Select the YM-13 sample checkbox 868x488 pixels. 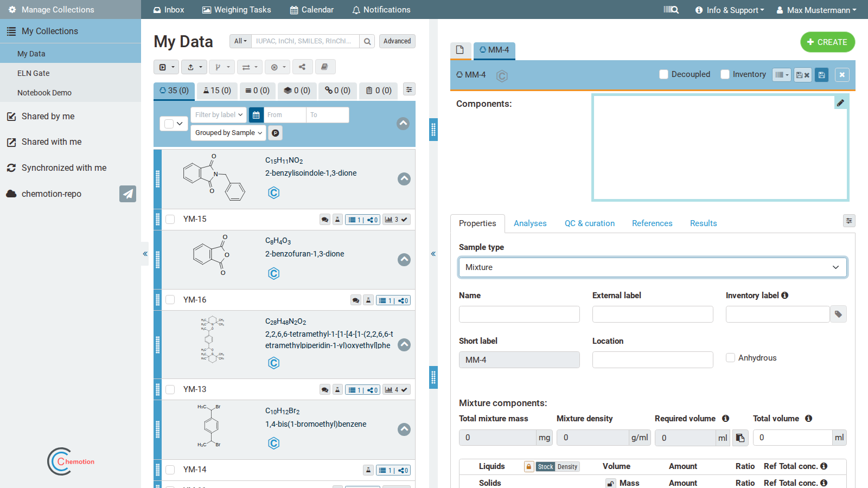[x=170, y=389]
